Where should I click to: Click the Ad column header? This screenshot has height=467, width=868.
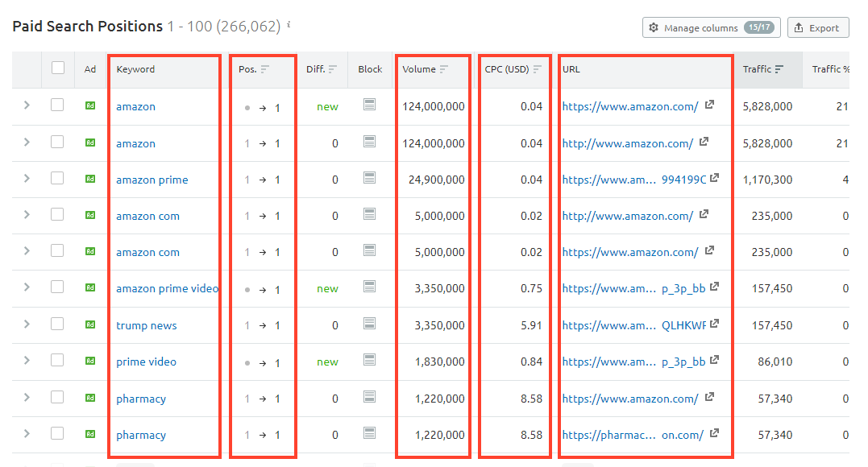[90, 69]
